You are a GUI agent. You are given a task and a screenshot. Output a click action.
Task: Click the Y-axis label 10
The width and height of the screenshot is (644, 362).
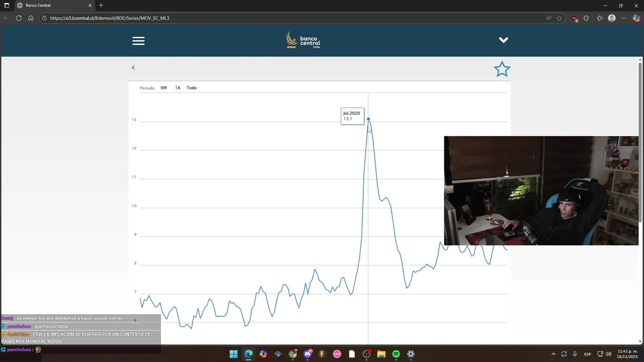[134, 206]
